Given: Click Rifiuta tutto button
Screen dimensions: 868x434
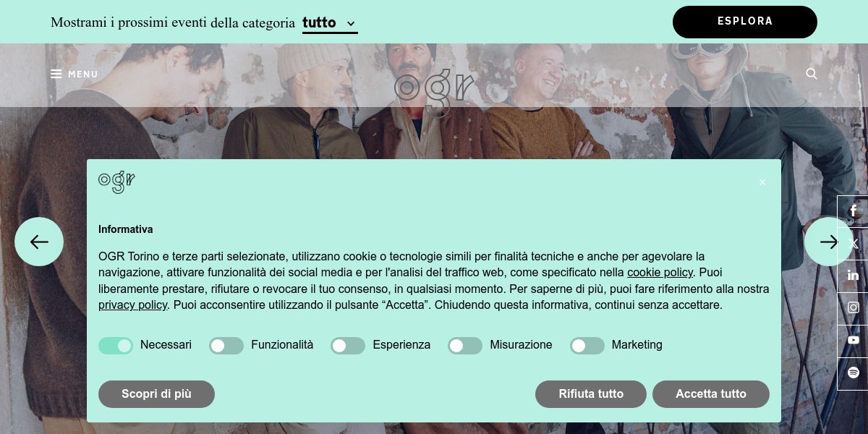Looking at the screenshot, I should [x=591, y=394].
